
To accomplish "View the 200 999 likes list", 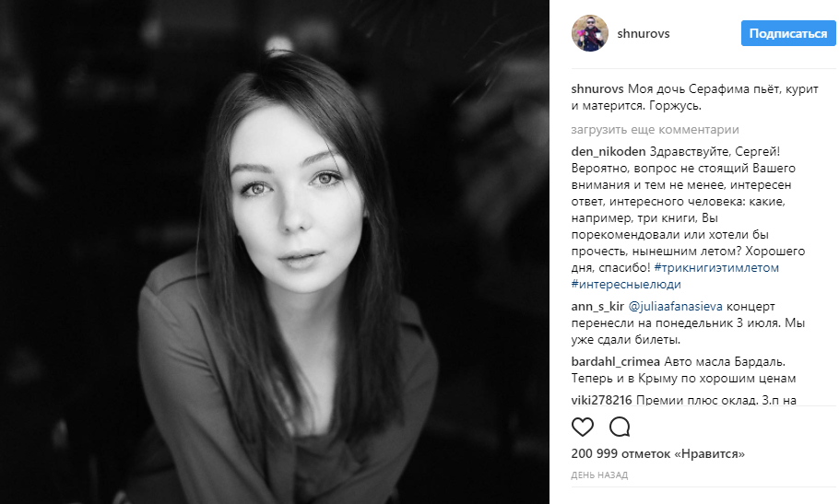I will click(x=657, y=453).
